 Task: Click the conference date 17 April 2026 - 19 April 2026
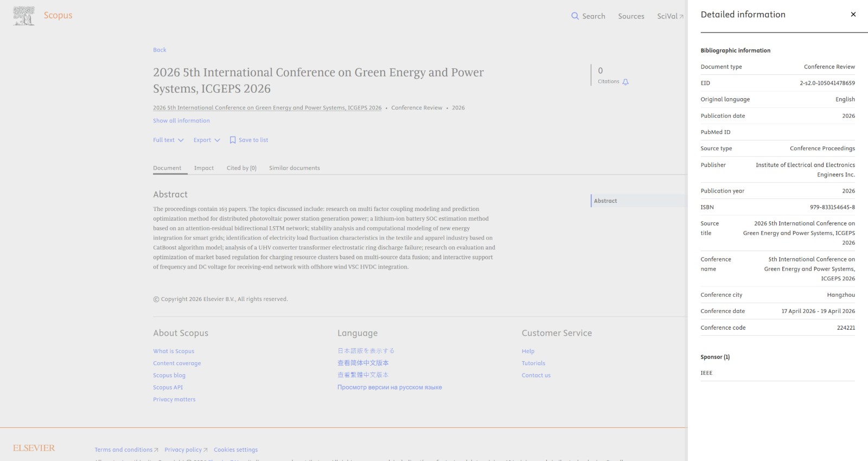coord(818,311)
